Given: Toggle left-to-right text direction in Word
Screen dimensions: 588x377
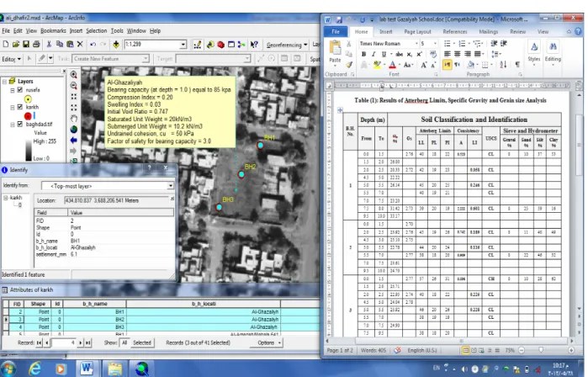Looking at the screenshot, I should click(x=447, y=65).
